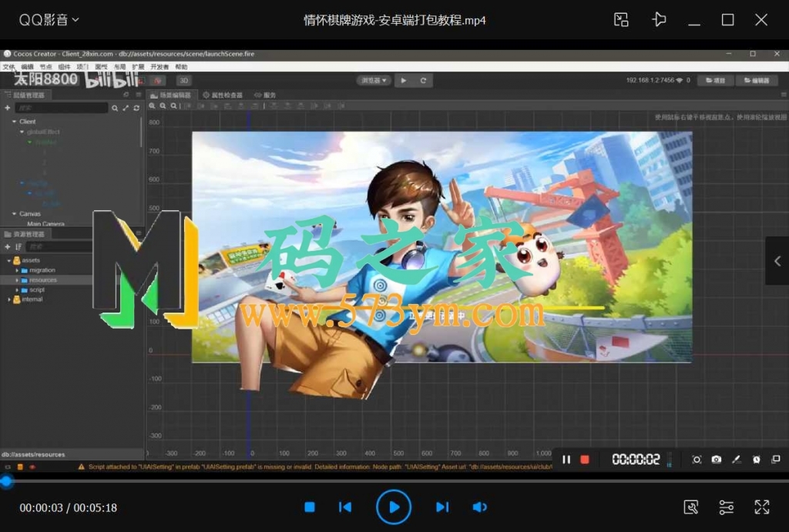
Task: Take a screenshot with recorder camera icon
Action: coord(717,459)
